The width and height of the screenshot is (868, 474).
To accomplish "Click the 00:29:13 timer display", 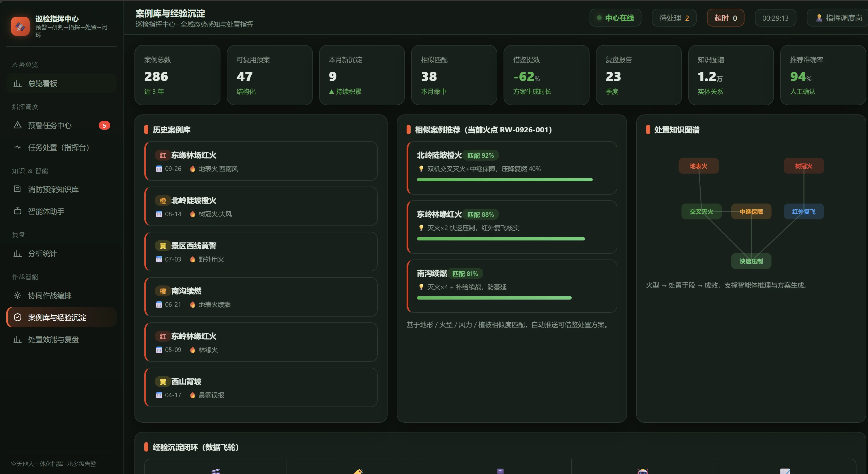I will 775,18.
